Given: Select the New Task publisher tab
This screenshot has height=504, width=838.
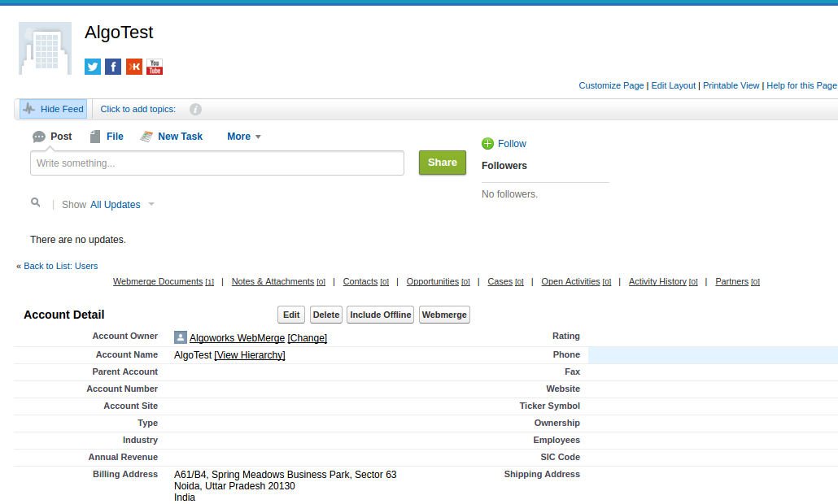Looking at the screenshot, I should coord(172,137).
